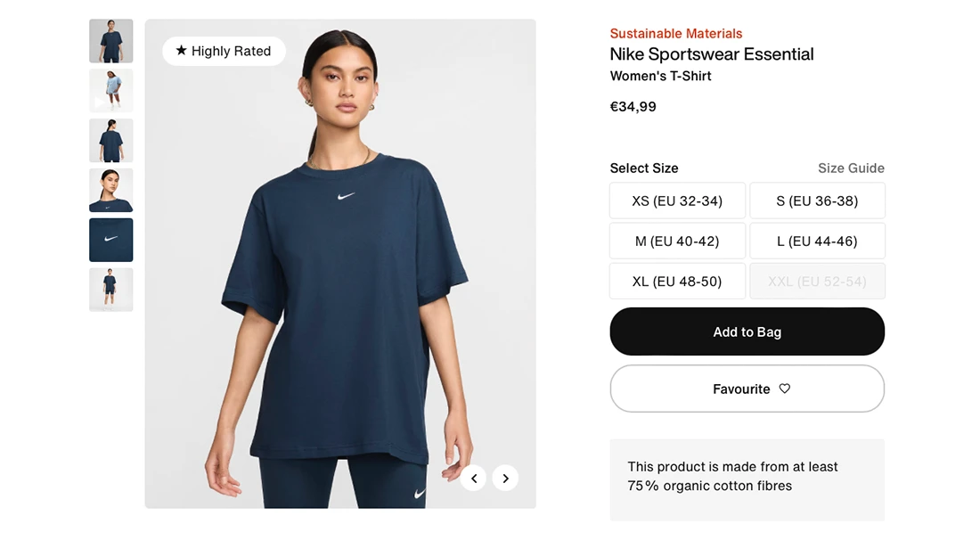Select size L (EU 44-46)
The width and height of the screenshot is (980, 540).
(817, 241)
